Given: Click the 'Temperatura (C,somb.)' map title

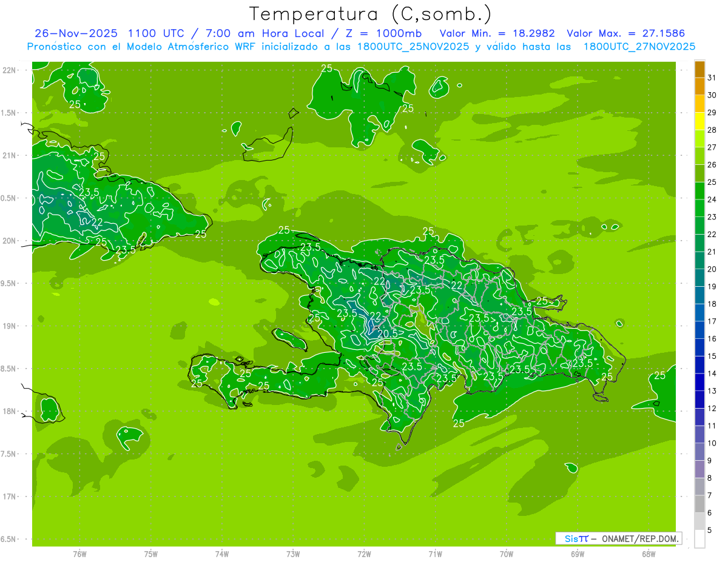Looking at the screenshot, I should point(370,14).
